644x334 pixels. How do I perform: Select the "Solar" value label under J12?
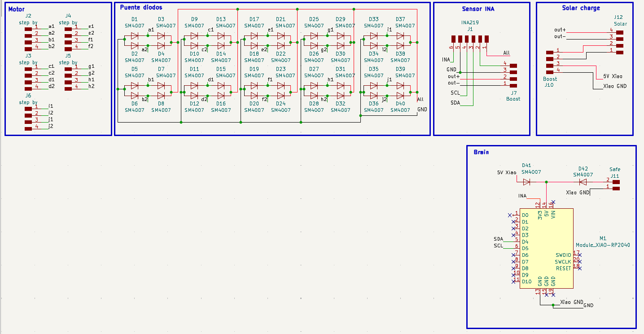(620, 24)
